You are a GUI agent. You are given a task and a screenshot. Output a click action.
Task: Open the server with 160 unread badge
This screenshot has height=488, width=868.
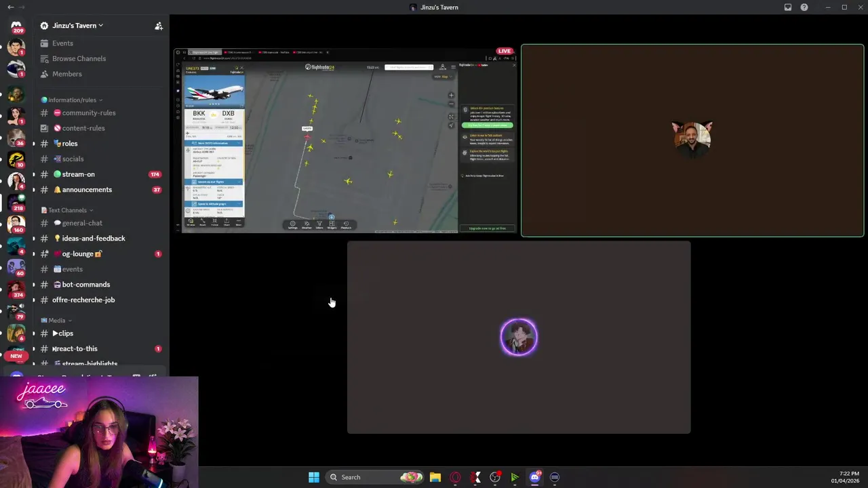pos(16,224)
